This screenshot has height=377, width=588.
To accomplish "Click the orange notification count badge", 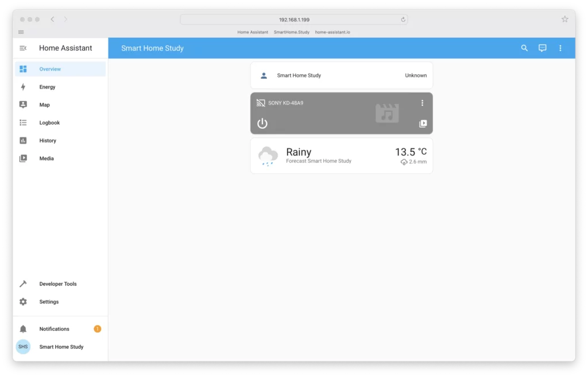I will tap(98, 329).
